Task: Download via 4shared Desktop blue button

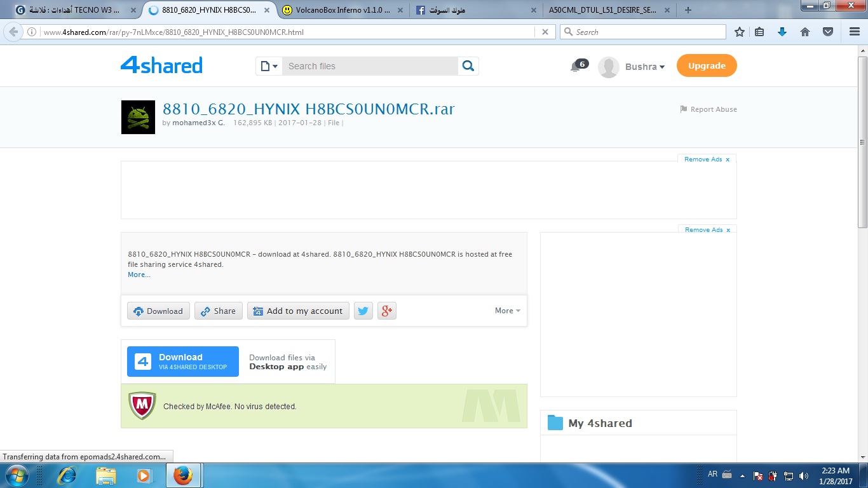Action: 183,362
